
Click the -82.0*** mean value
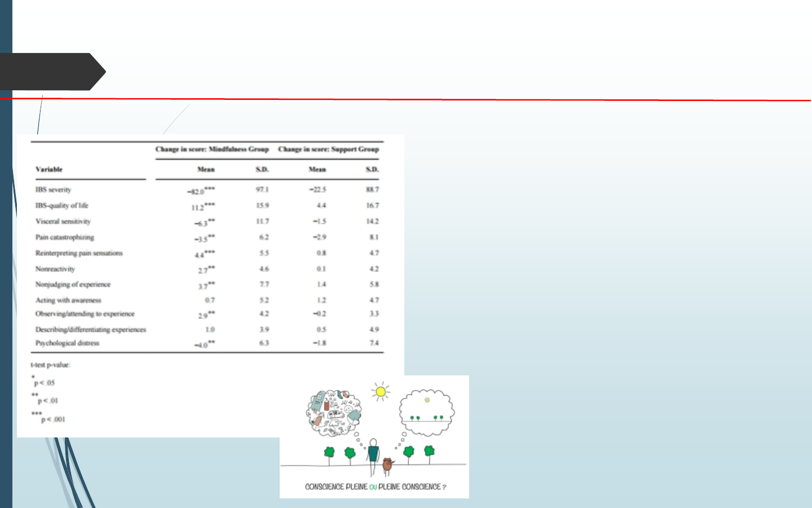201,191
